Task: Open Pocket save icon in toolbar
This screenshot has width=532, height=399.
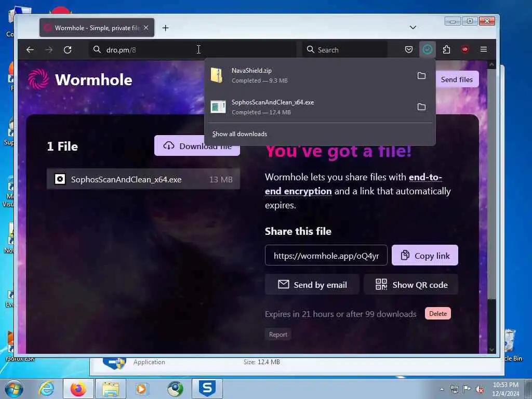Action: [409, 49]
